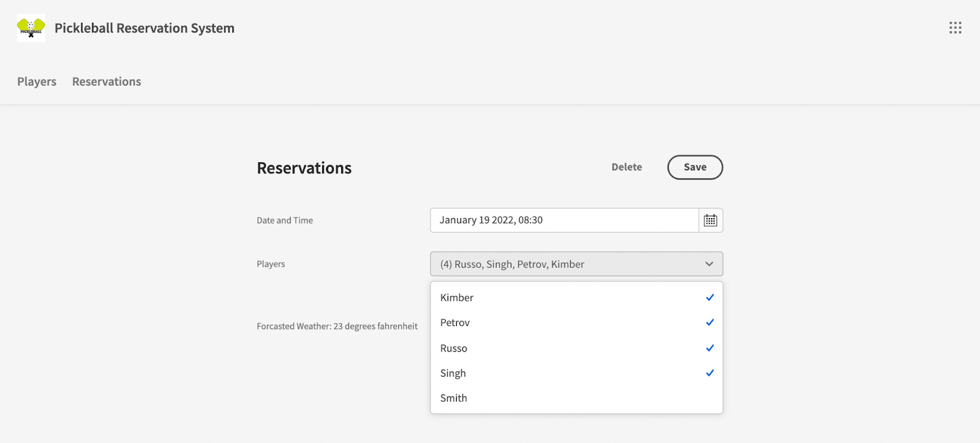Image resolution: width=980 pixels, height=443 pixels.
Task: Click the Pickleball Reservation System title
Action: (145, 28)
